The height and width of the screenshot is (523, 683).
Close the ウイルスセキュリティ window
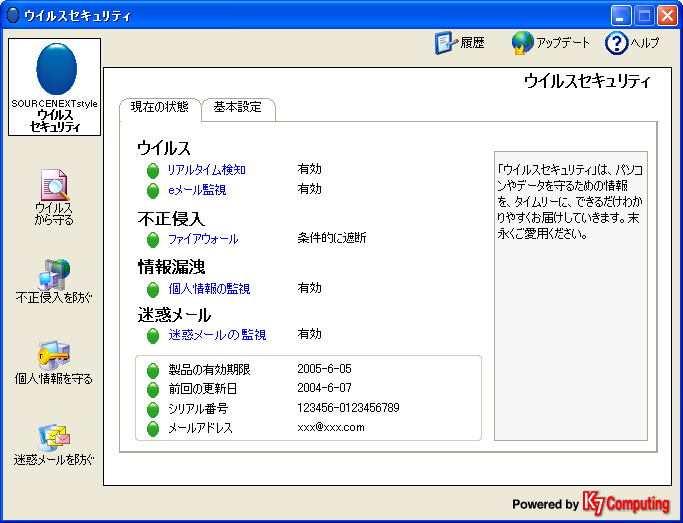(667, 16)
